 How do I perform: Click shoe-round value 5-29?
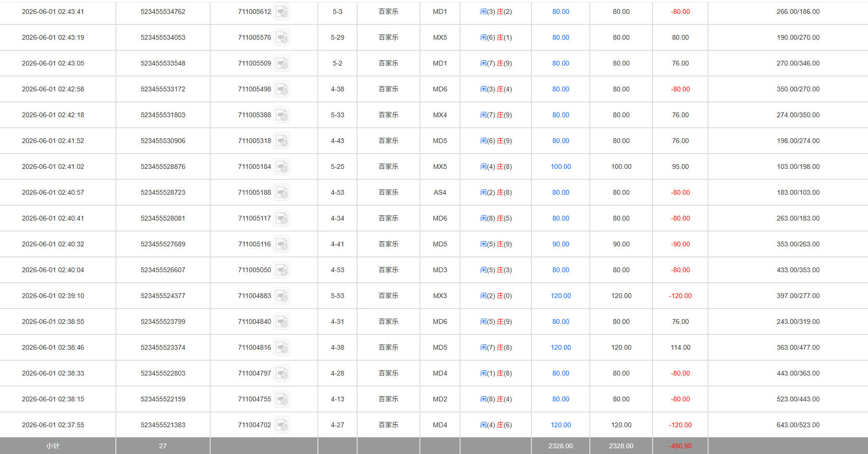(x=338, y=37)
